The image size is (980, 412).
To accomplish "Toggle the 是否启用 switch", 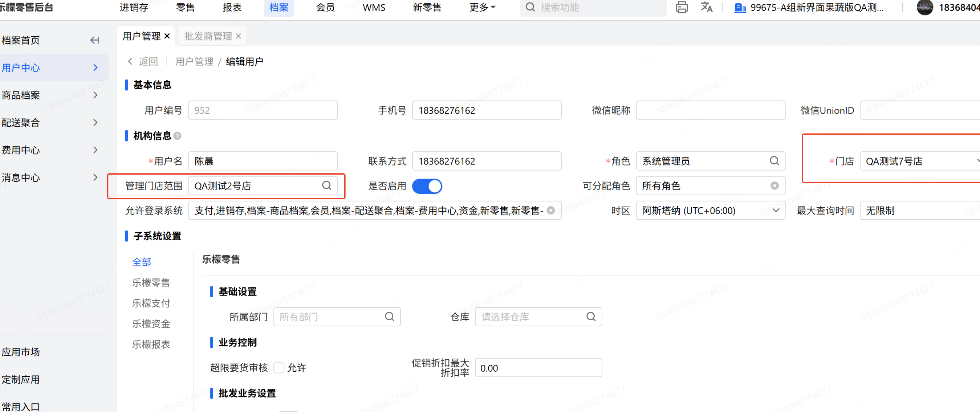I will [x=427, y=186].
